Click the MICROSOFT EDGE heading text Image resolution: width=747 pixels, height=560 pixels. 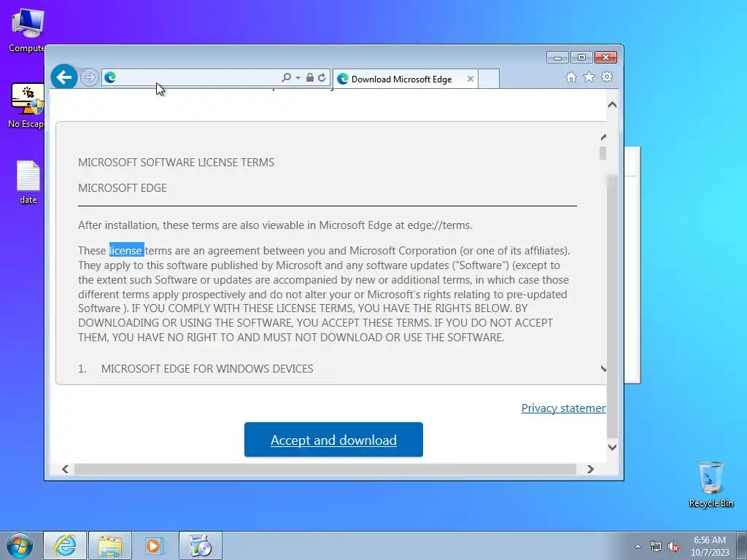(x=123, y=188)
